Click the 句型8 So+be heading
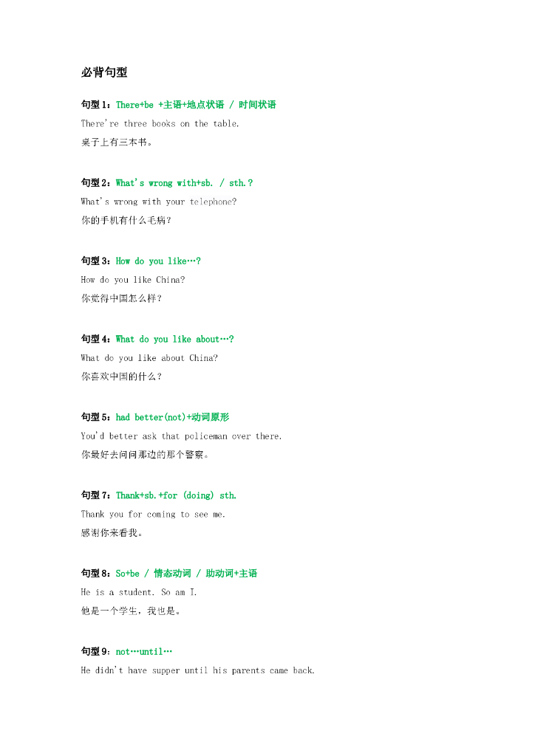The height and width of the screenshot is (756, 535). [x=168, y=574]
